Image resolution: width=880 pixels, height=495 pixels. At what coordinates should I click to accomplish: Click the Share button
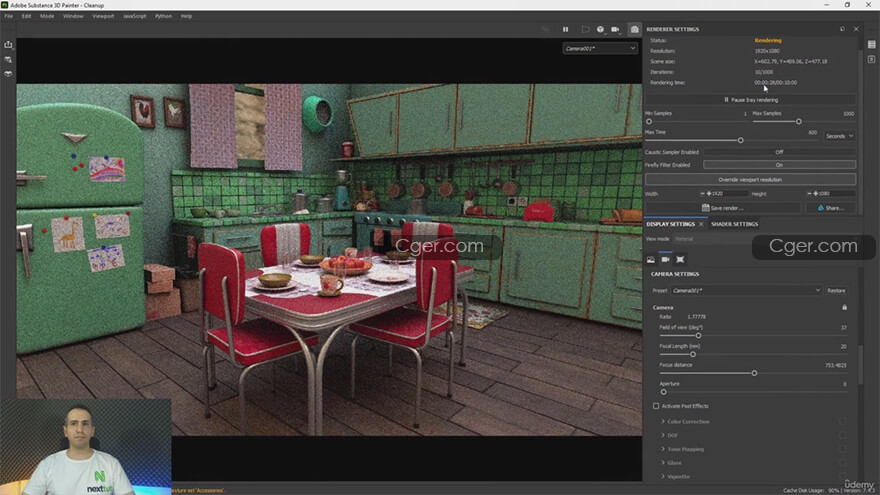[831, 208]
